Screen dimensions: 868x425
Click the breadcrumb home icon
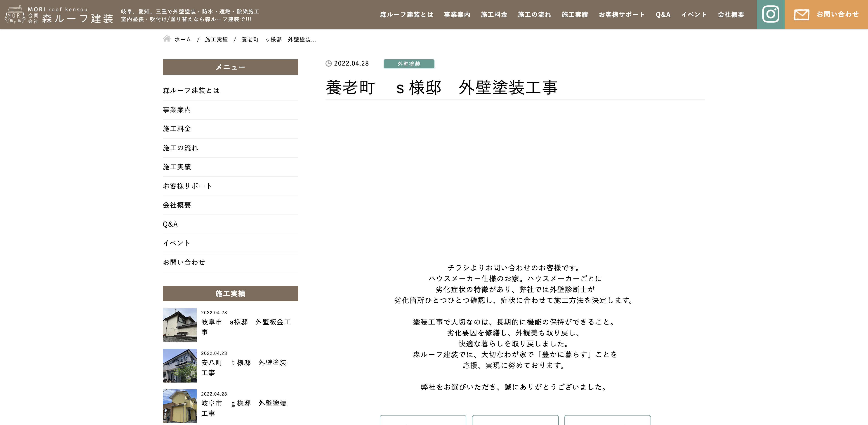coord(166,39)
